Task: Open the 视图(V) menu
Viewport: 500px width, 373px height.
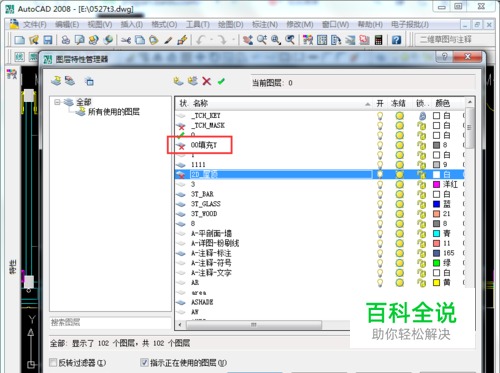Action: (x=100, y=25)
